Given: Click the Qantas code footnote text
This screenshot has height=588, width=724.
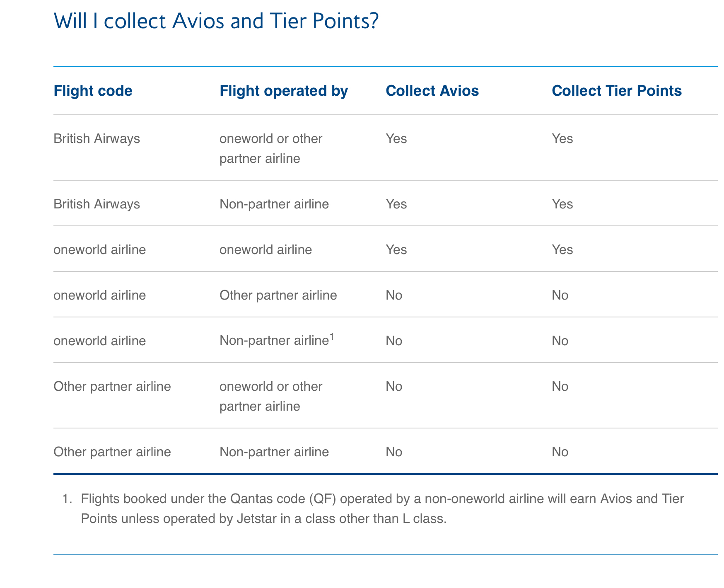Looking at the screenshot, I should pos(382,508).
